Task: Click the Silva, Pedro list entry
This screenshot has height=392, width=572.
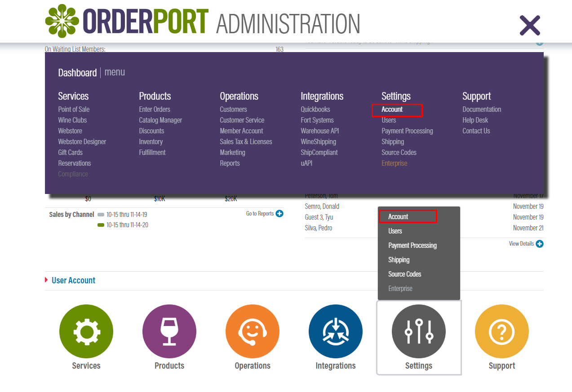Action: [319, 228]
